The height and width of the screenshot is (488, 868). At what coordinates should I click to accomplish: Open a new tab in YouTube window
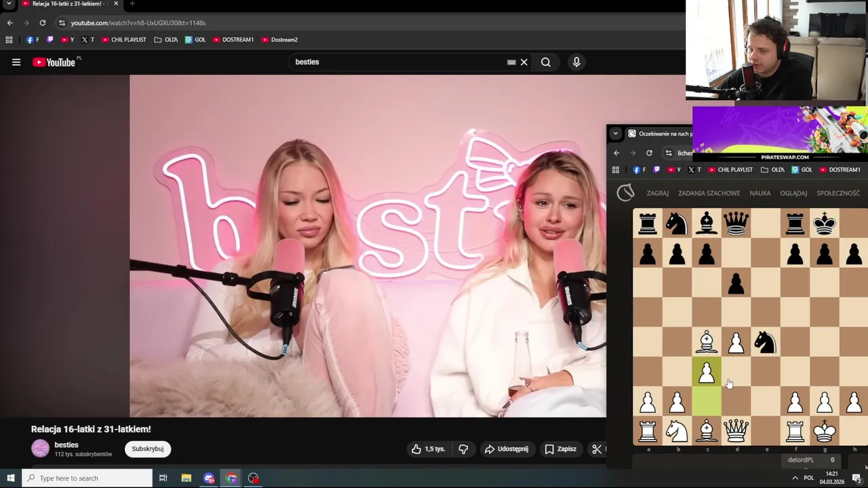tap(132, 3)
